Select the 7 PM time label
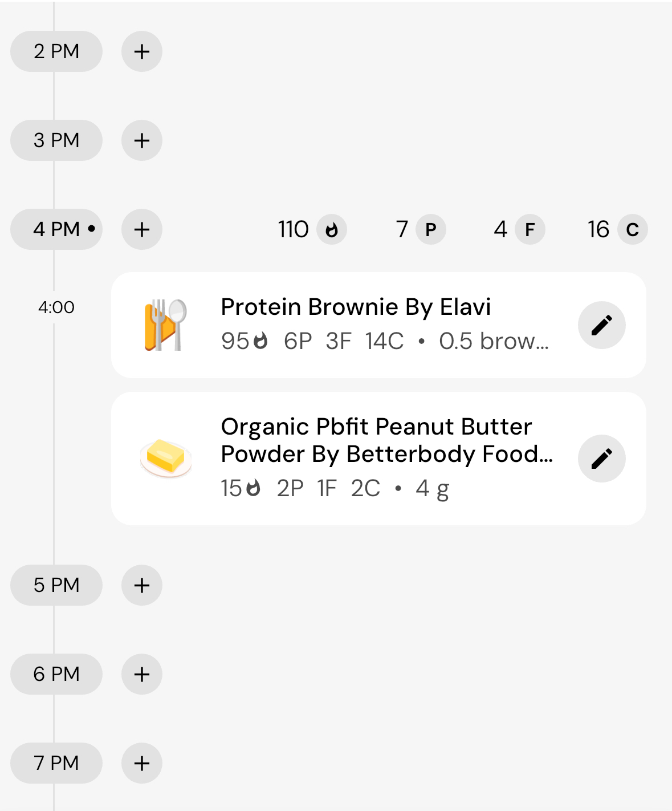The height and width of the screenshot is (811, 672). coord(56,763)
